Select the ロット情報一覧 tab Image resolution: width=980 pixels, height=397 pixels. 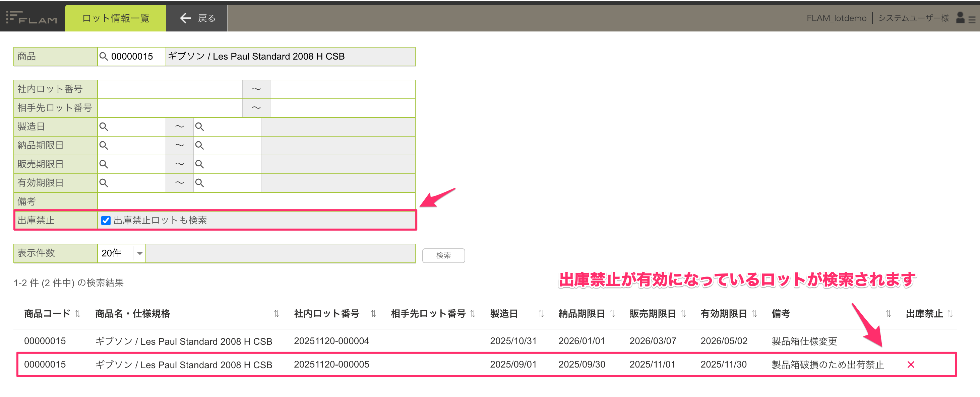click(116, 18)
